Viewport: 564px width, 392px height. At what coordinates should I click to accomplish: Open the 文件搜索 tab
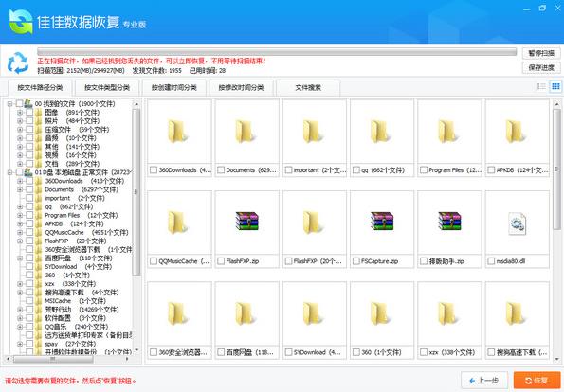click(x=308, y=88)
